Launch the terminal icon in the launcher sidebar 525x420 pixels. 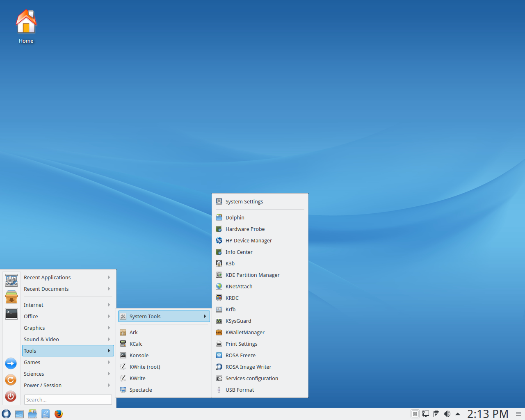point(11,314)
